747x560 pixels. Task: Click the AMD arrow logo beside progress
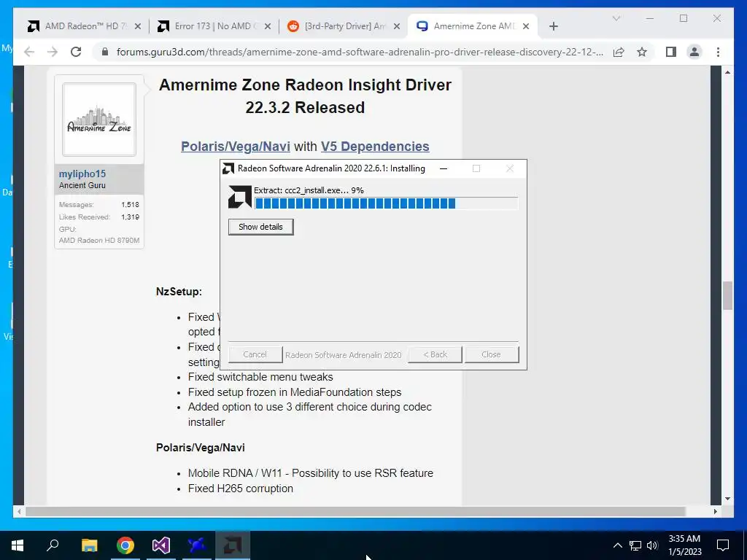pyautogui.click(x=239, y=197)
